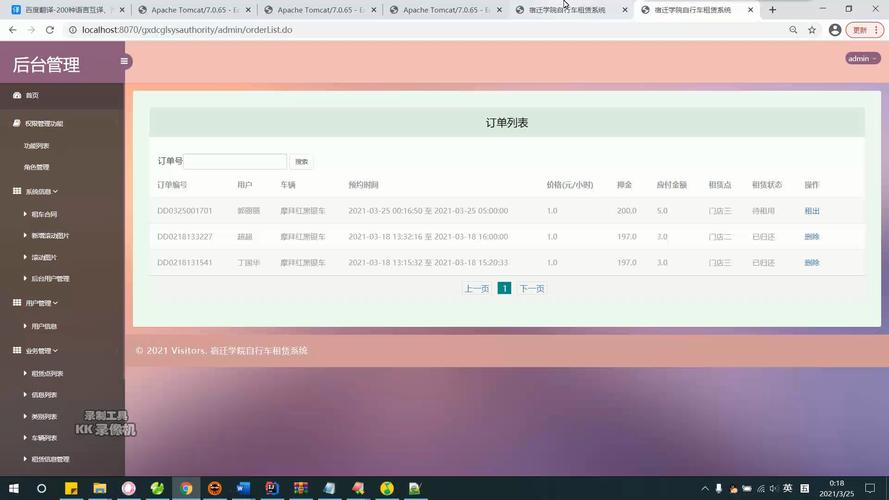Select order number DD0218133227 text
The image size is (889, 500).
185,237
